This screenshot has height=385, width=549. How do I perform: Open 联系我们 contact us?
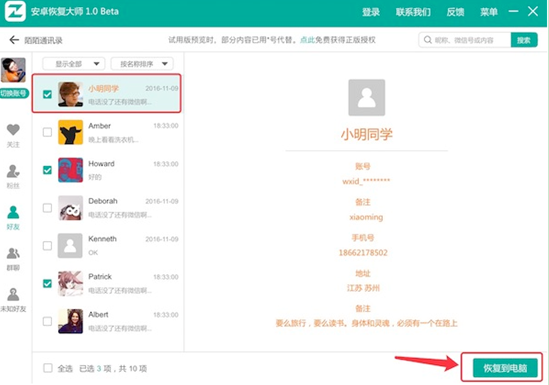click(x=413, y=12)
